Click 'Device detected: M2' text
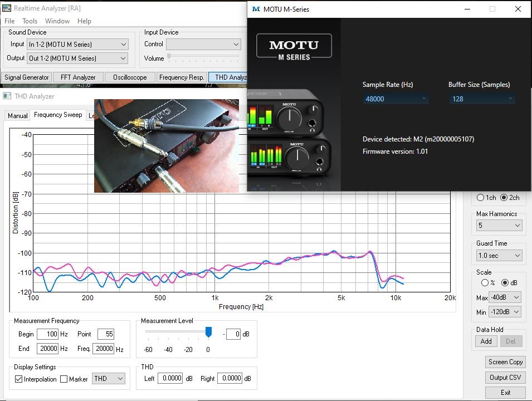 (418, 139)
